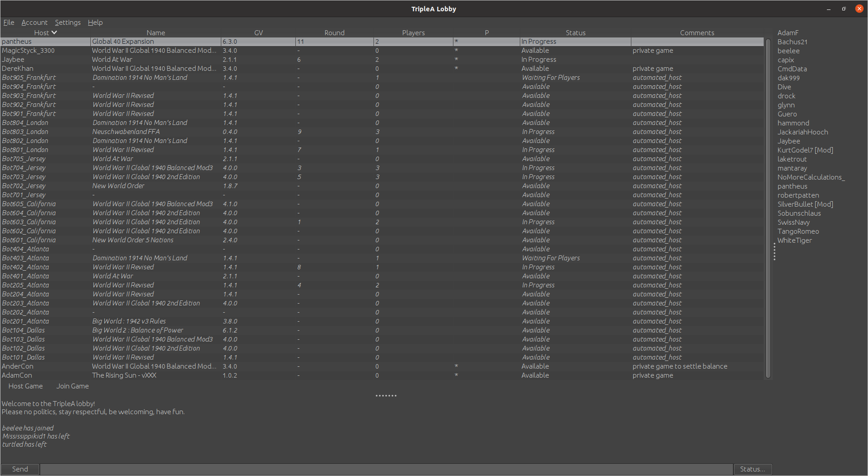The height and width of the screenshot is (476, 868).
Task: Select player robertpatten in the player list
Action: tap(798, 195)
